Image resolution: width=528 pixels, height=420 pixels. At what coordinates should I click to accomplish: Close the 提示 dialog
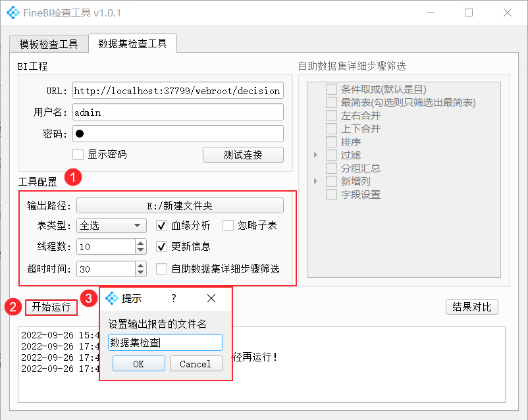211,298
